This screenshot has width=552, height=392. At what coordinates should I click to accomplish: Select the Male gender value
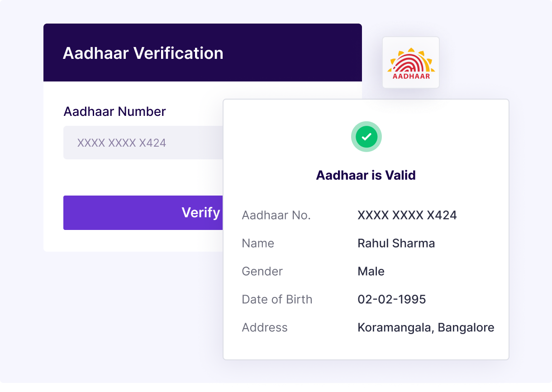(x=371, y=271)
